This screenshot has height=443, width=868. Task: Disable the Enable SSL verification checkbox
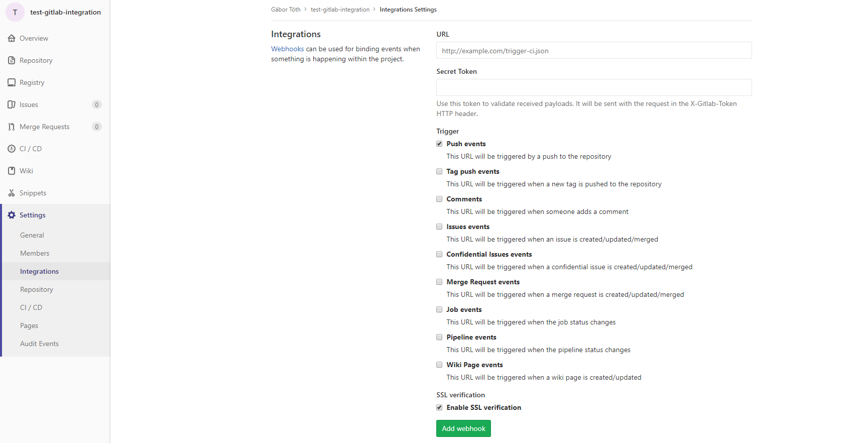[439, 407]
